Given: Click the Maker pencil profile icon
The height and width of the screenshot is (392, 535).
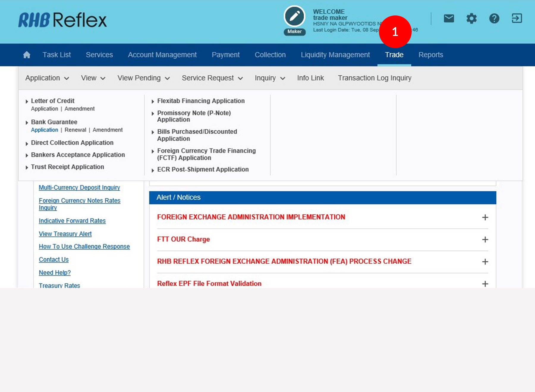Looking at the screenshot, I should 294,17.
